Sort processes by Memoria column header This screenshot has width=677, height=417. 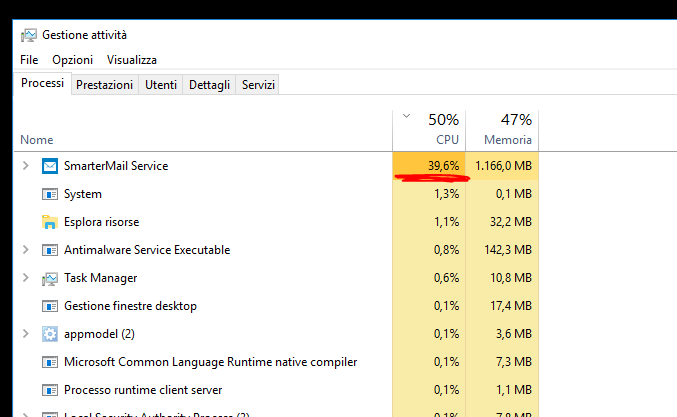503,130
